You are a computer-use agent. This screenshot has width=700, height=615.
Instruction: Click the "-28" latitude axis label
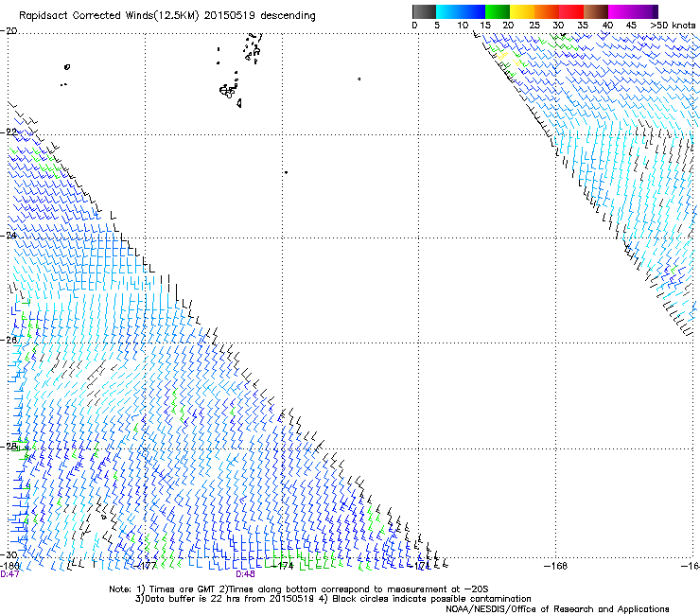point(9,446)
